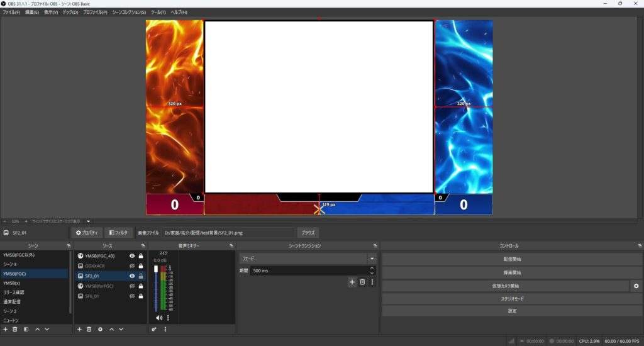Image resolution: width=644 pixels, height=346 pixels.
Task: Open advanced audio properties gears icon
Action: pyautogui.click(x=154, y=329)
